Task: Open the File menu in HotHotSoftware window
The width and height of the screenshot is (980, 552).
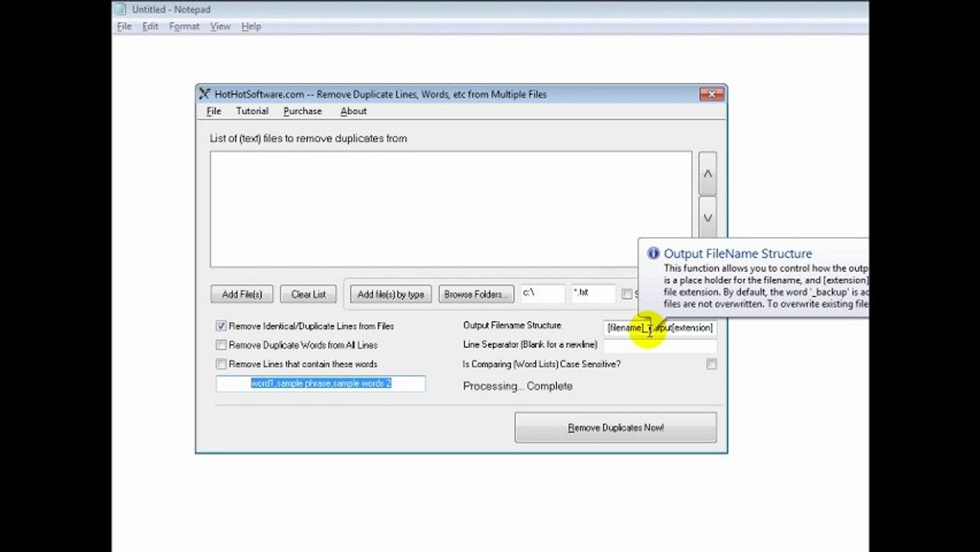Action: pyautogui.click(x=214, y=111)
